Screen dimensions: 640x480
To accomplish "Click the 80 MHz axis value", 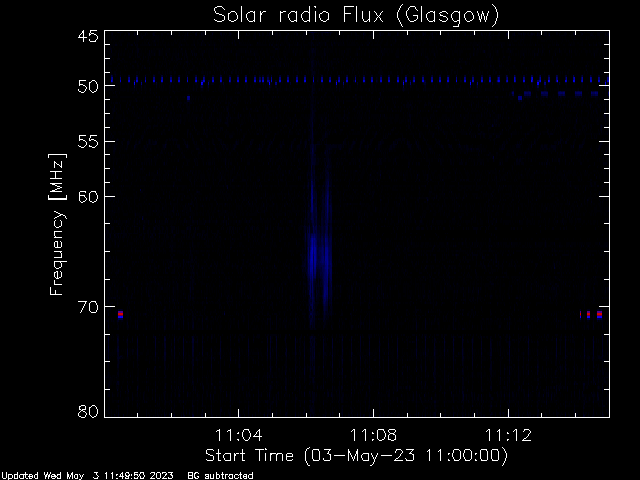I will pos(88,411).
